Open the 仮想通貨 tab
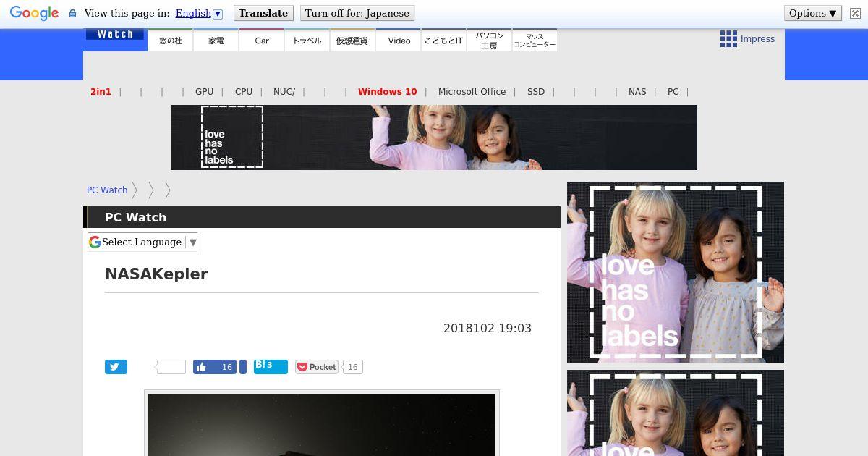 [x=352, y=41]
